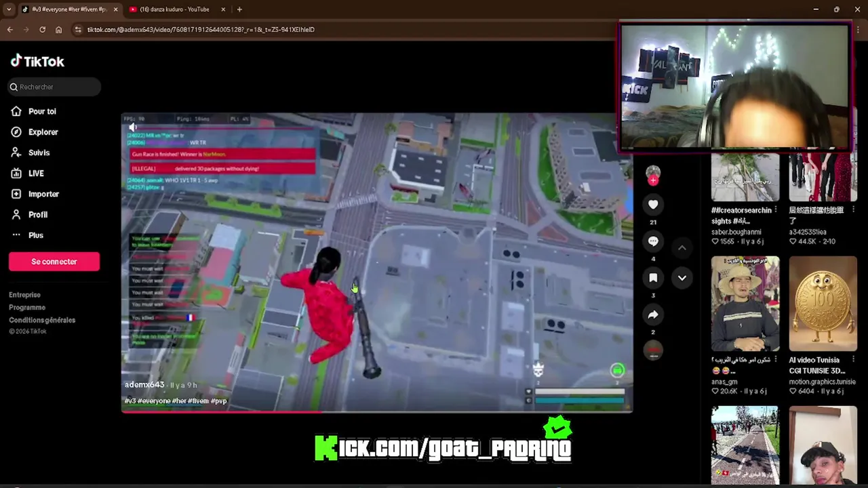Click the site info icon in address bar
This screenshot has width=868, height=488.
(x=78, y=29)
